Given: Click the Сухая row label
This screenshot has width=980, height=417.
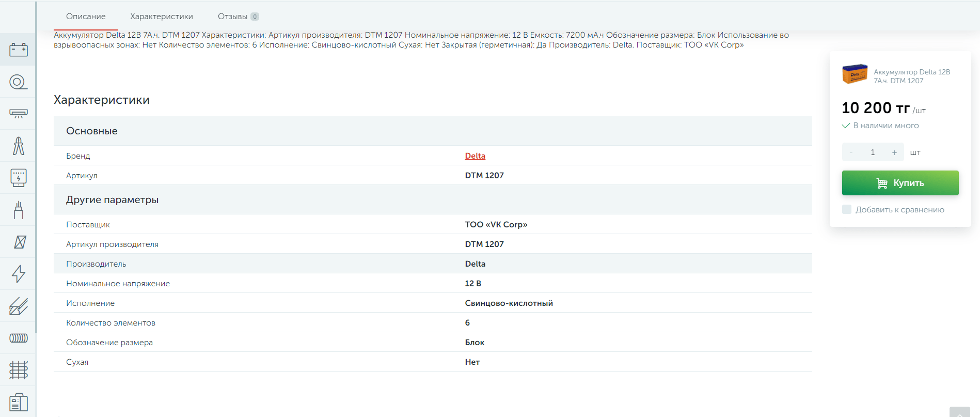Looking at the screenshot, I should point(77,362).
